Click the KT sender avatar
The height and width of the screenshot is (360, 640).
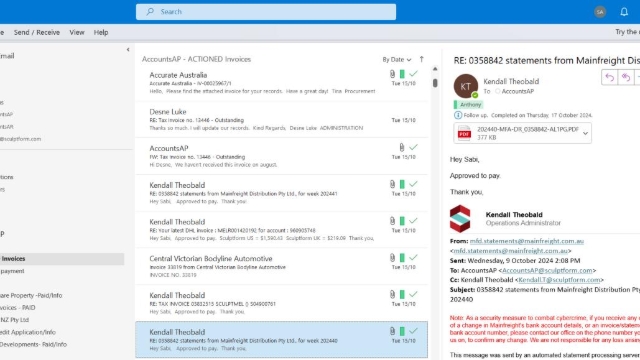coord(466,86)
